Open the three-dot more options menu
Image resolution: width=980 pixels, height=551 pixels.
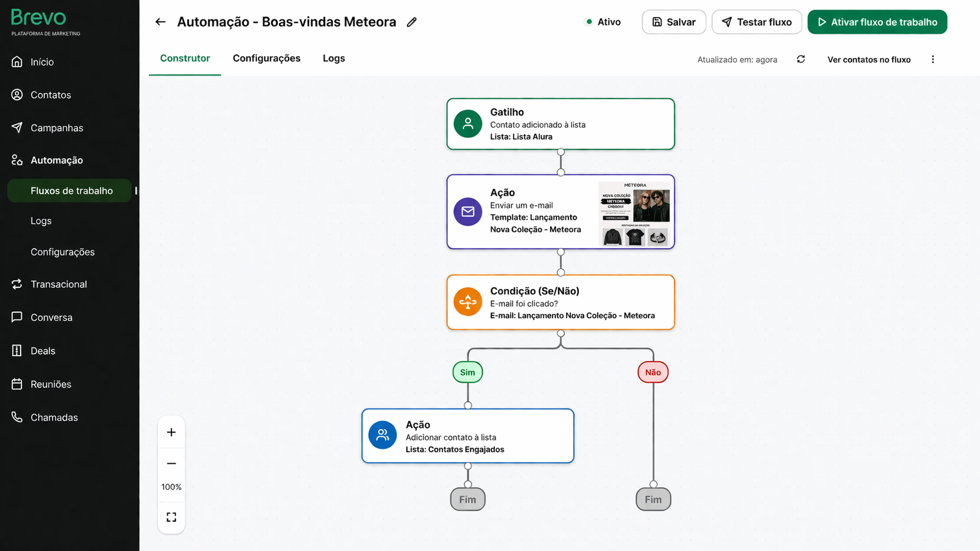pos(932,59)
